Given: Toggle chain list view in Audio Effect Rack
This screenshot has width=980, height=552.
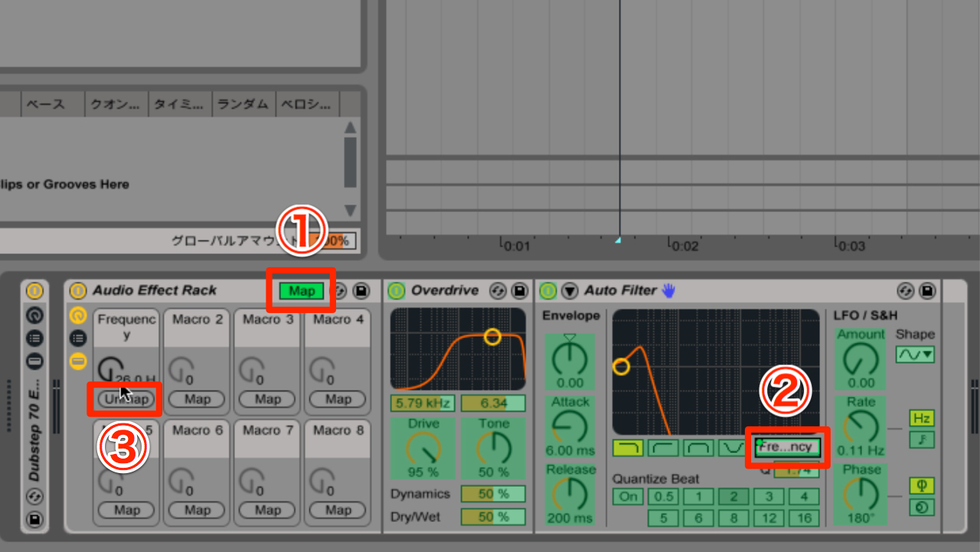Looking at the screenshot, I should 77,338.
